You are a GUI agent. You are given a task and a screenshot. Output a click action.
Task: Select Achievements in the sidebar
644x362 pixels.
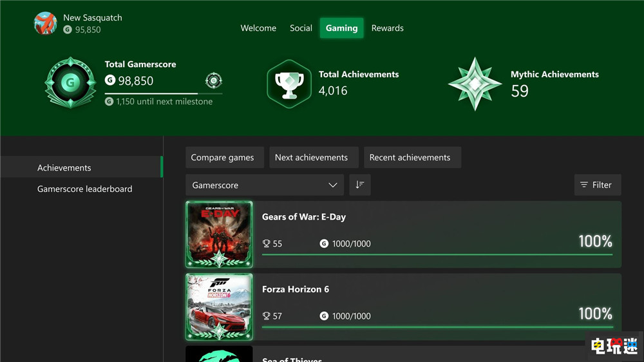point(81,167)
